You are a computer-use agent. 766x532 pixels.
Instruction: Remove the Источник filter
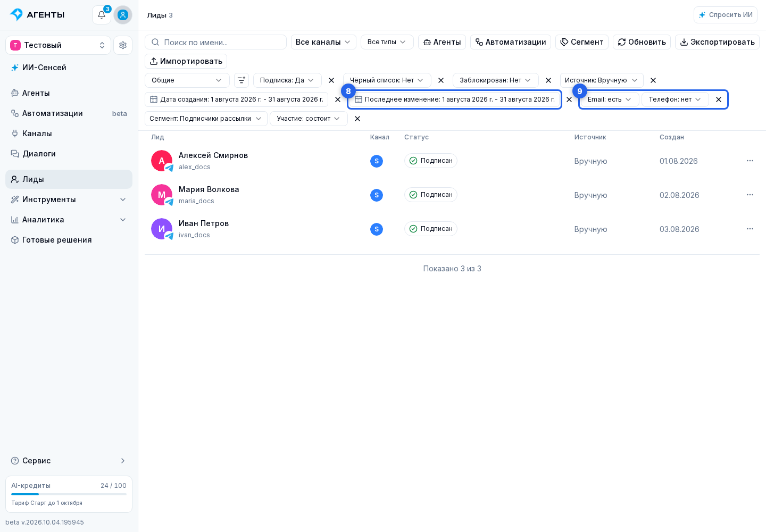[x=653, y=80]
